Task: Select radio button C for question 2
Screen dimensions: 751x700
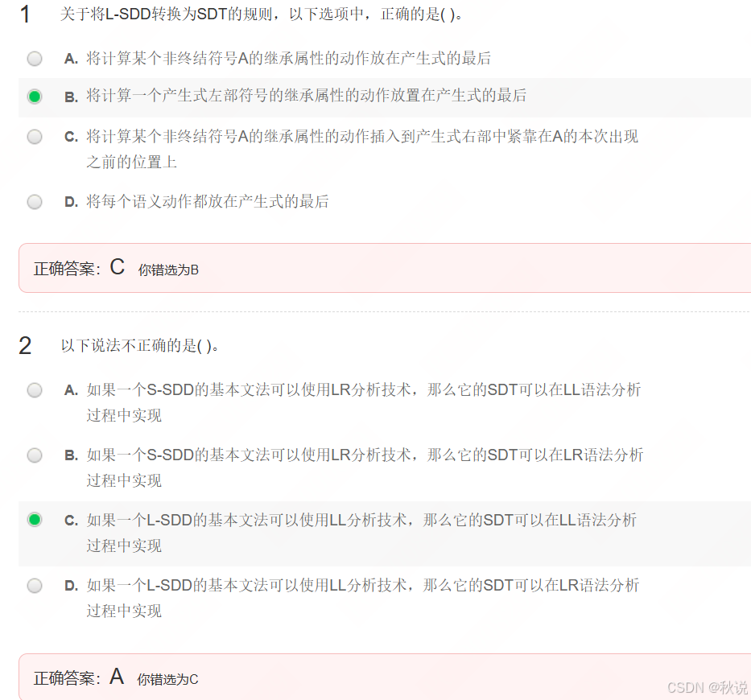Action: (x=35, y=520)
